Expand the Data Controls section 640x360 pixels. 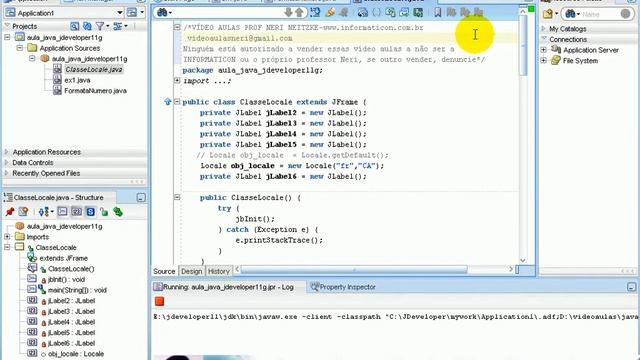click(7, 162)
